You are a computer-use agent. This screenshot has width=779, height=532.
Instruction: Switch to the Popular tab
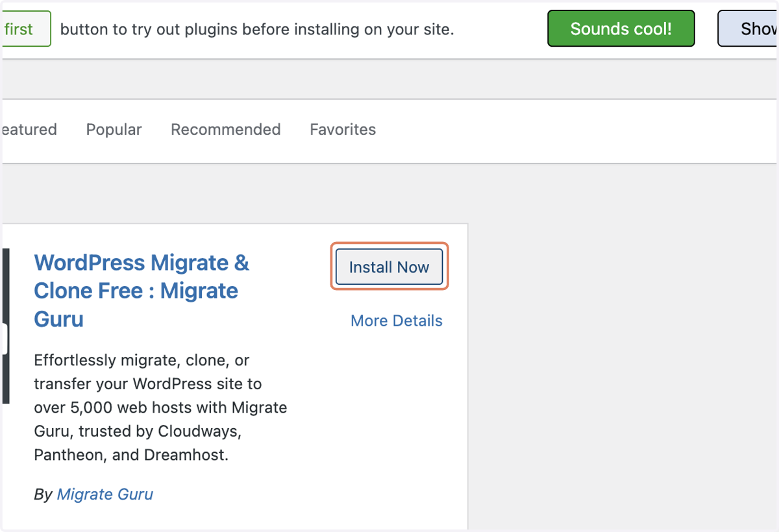pos(114,130)
